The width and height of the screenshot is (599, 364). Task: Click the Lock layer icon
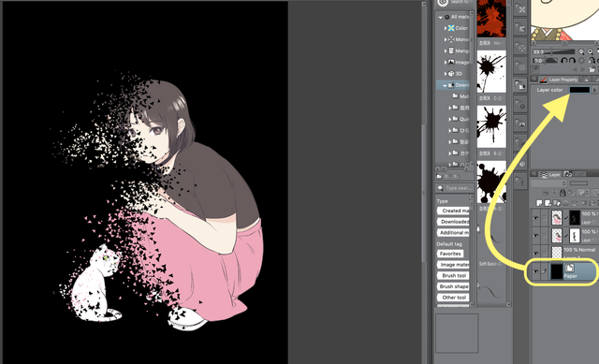click(x=562, y=193)
